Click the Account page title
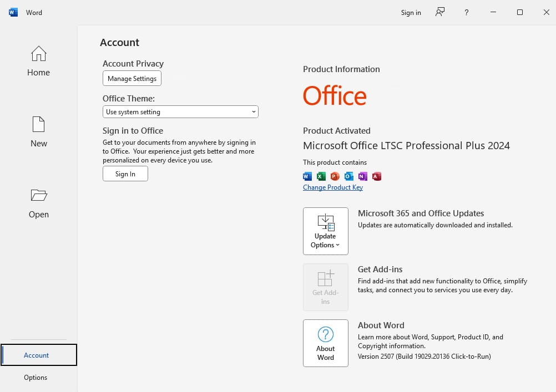 point(119,43)
